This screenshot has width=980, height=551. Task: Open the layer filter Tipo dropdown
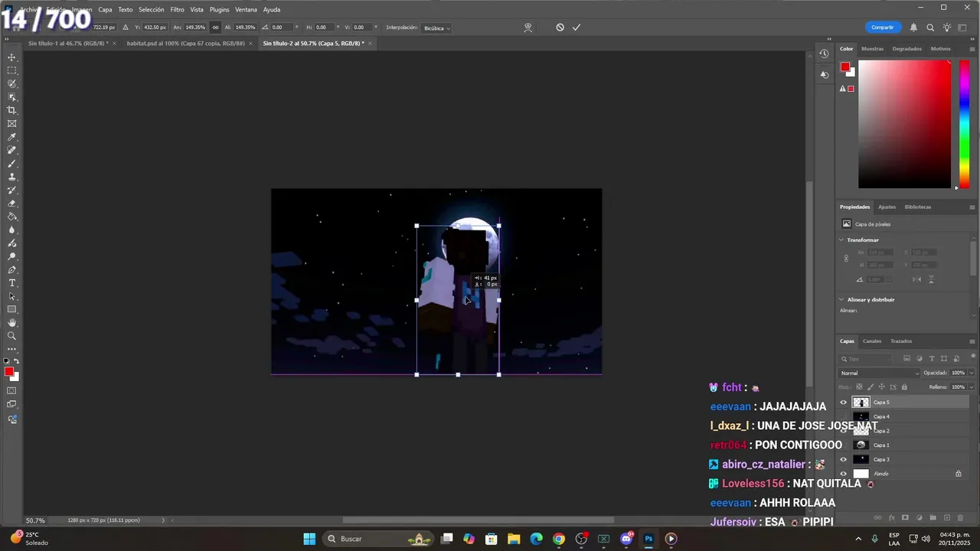tap(867, 359)
